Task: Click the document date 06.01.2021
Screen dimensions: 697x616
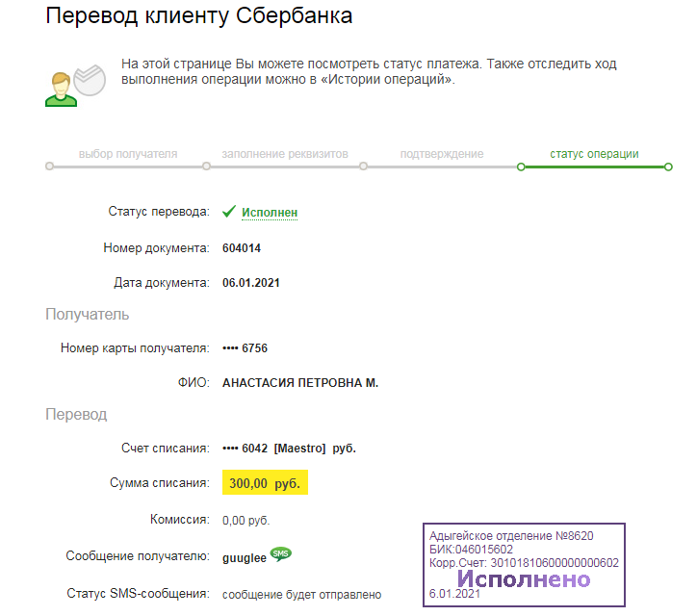Action: [251, 283]
